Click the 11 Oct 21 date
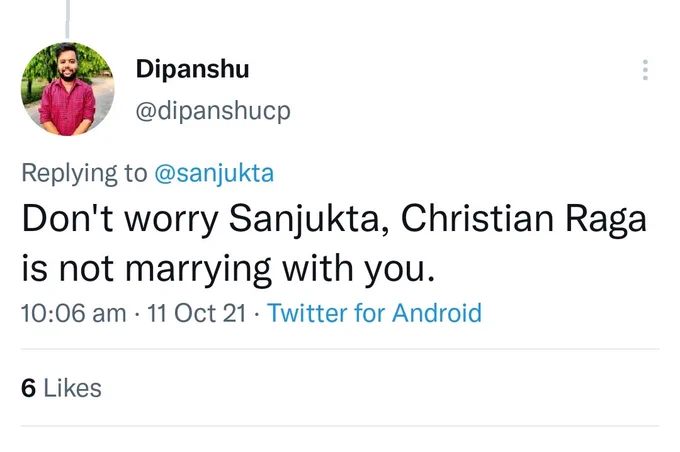The width and height of the screenshot is (680, 452). tap(197, 313)
